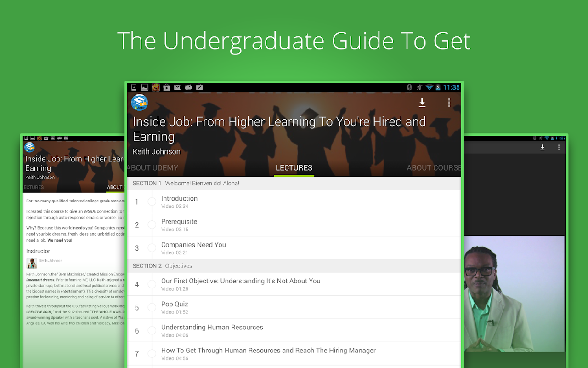588x368 pixels.
Task: Tap the muted sound icon in center status bar
Action: tap(419, 87)
